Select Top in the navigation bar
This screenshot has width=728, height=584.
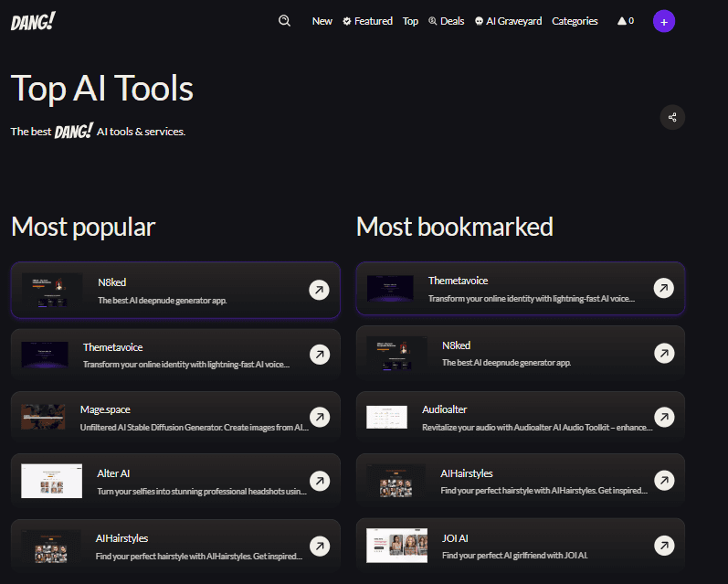410,21
